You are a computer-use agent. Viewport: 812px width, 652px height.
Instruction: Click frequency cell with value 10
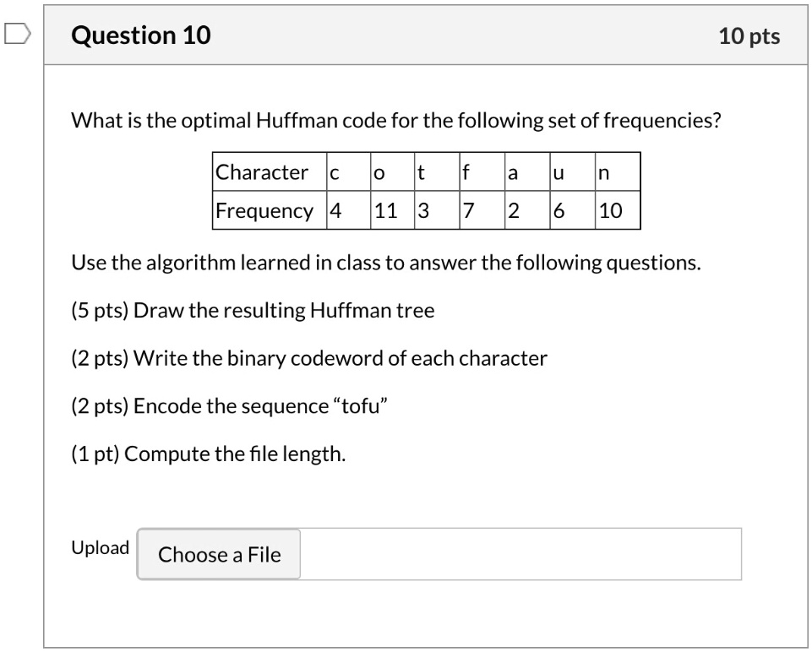click(618, 210)
